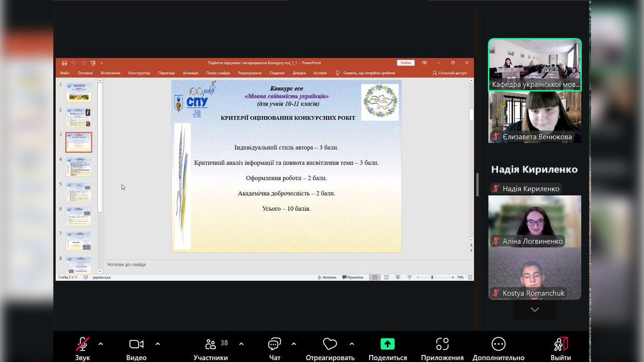Click Спільний доступ share button
The image size is (644, 362).
[449, 73]
